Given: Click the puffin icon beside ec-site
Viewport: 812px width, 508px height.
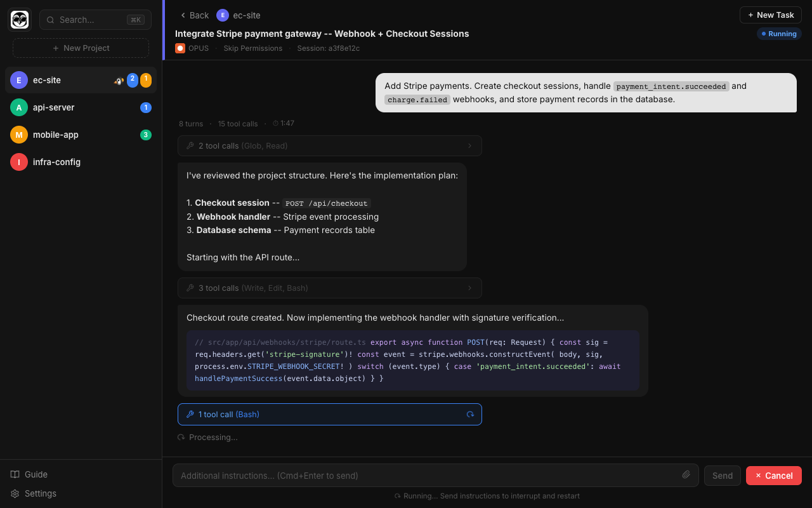Looking at the screenshot, I should tap(119, 80).
